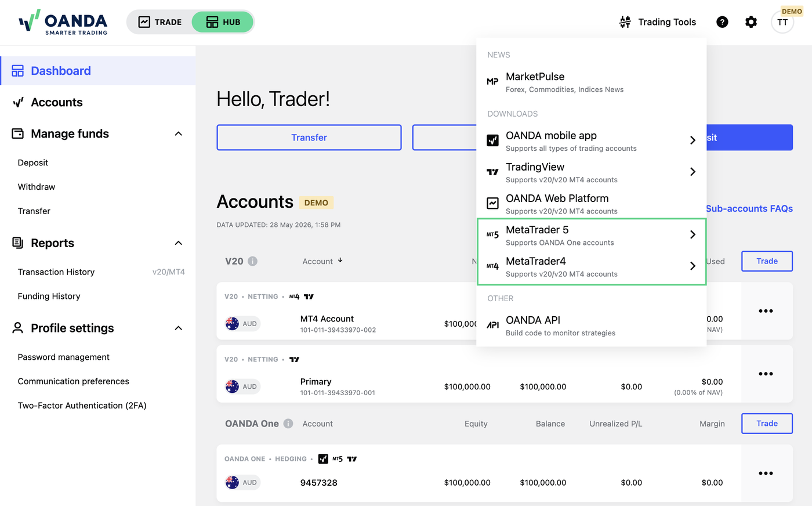Select account number 101-011-39433970-002

coord(338,330)
